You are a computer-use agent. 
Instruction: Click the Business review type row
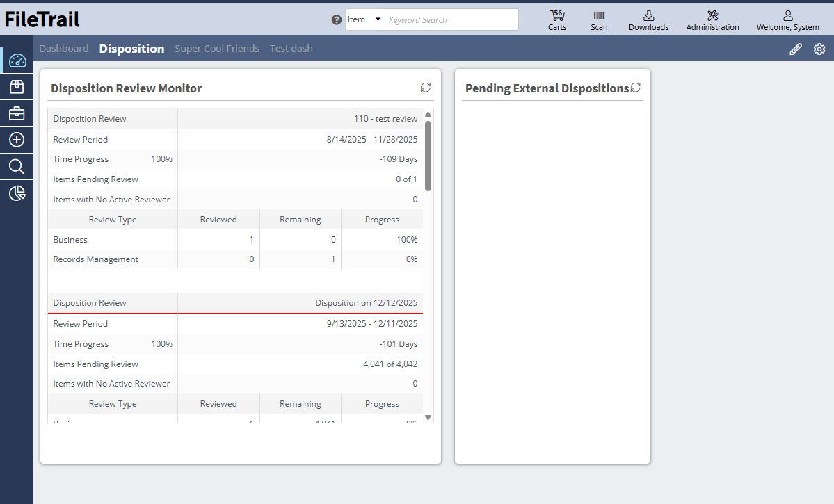(235, 240)
